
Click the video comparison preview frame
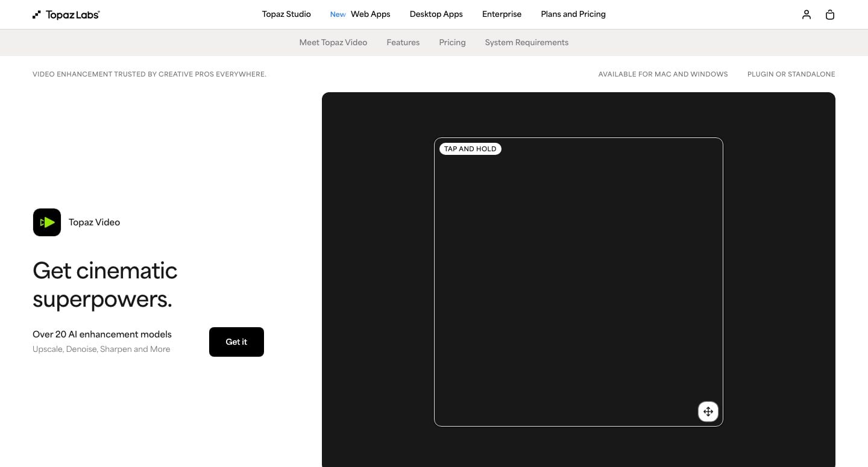[x=579, y=282]
